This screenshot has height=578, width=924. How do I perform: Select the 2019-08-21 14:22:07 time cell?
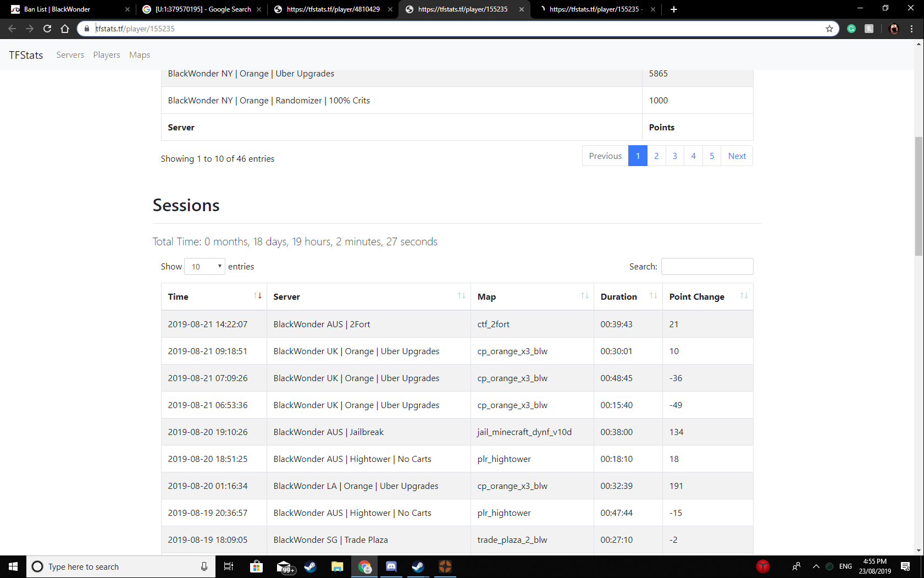click(x=214, y=324)
